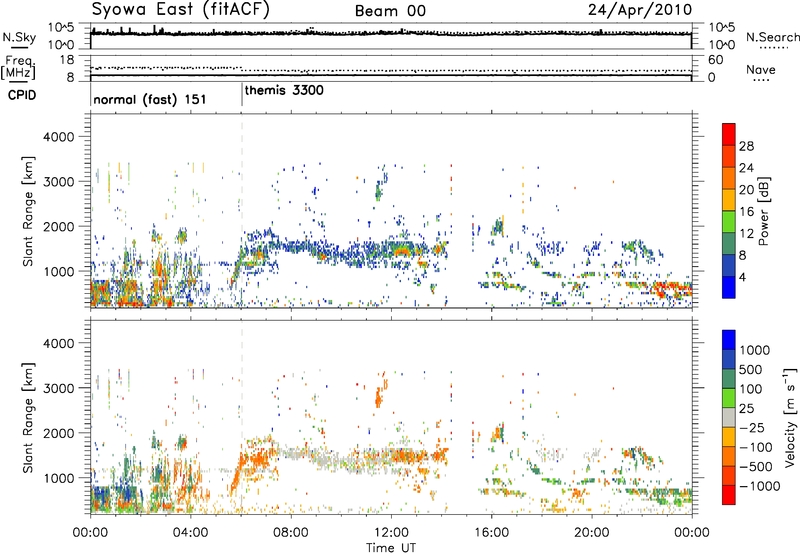Image resolution: width=800 pixels, height=554 pixels.
Task: Click the 4 label on Power colorbar
Action: coord(743,277)
